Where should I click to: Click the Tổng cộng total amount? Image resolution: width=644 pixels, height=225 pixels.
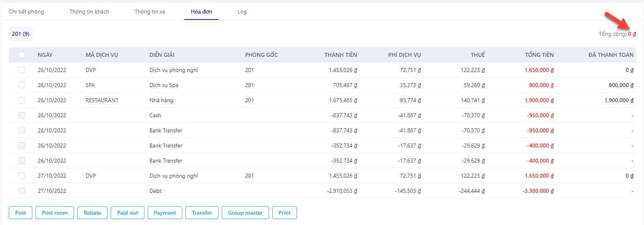632,34
